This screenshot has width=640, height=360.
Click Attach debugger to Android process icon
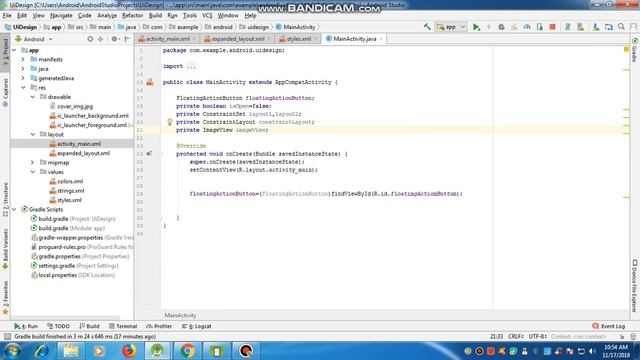tap(540, 27)
